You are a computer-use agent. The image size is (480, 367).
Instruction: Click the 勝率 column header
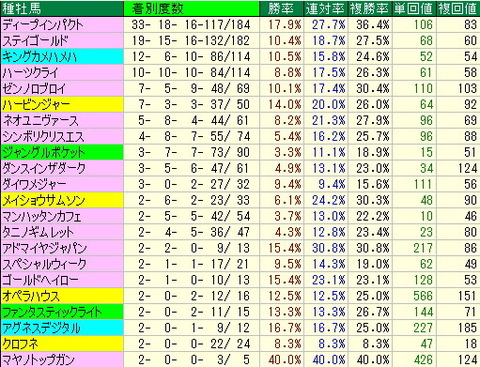(281, 9)
